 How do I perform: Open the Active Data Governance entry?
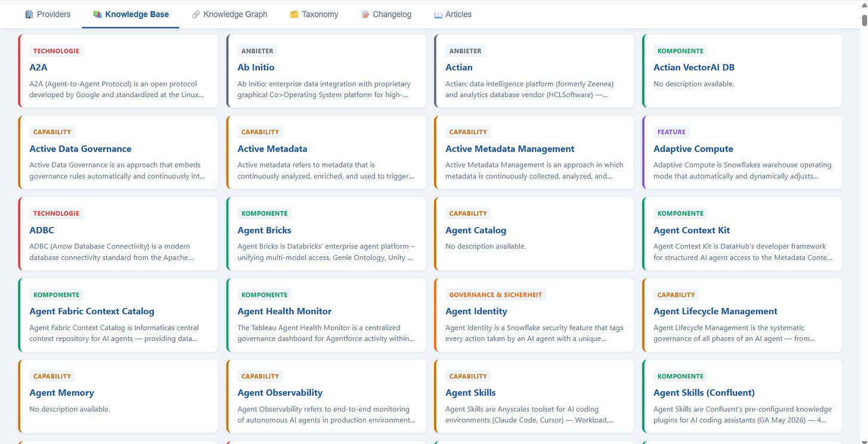[x=80, y=149]
